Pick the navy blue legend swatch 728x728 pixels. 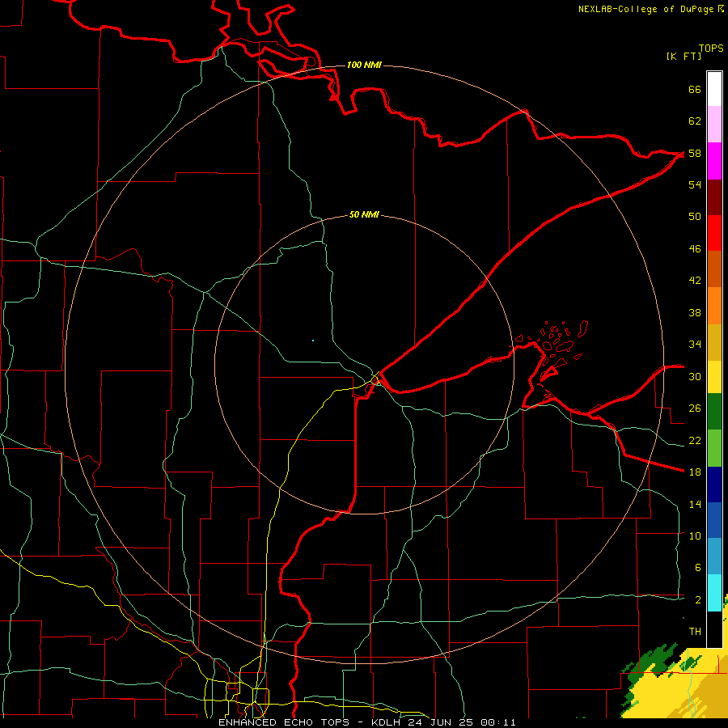tap(714, 485)
